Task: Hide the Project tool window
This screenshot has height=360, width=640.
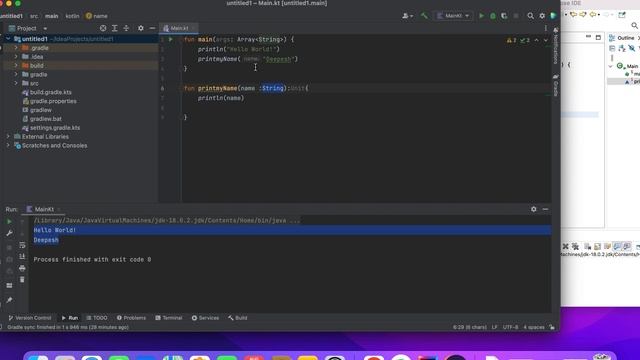Action: point(152,28)
